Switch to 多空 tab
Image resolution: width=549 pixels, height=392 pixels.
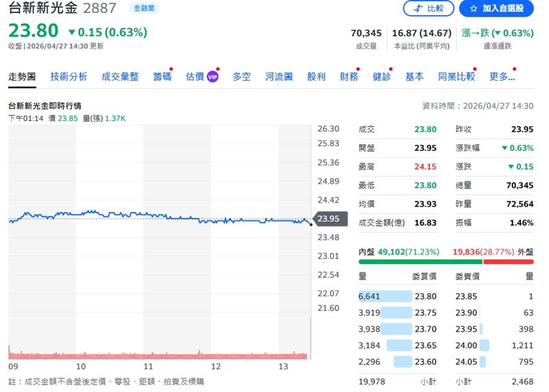point(242,76)
